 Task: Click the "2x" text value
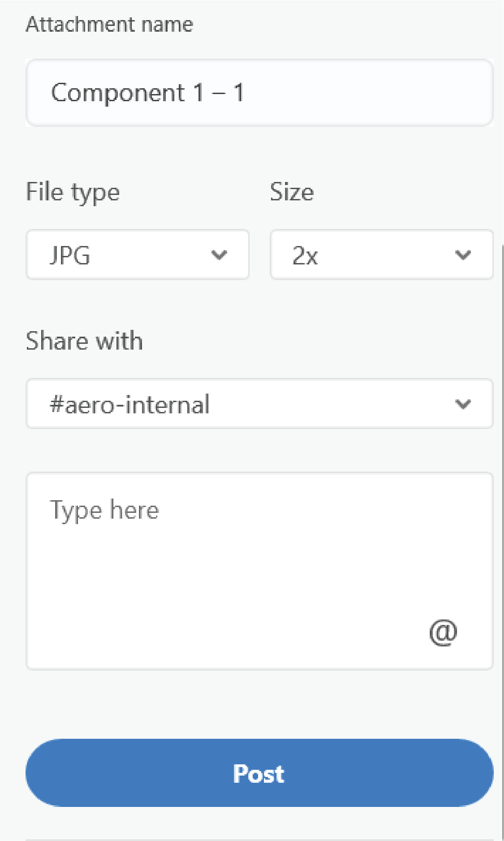[x=305, y=256]
